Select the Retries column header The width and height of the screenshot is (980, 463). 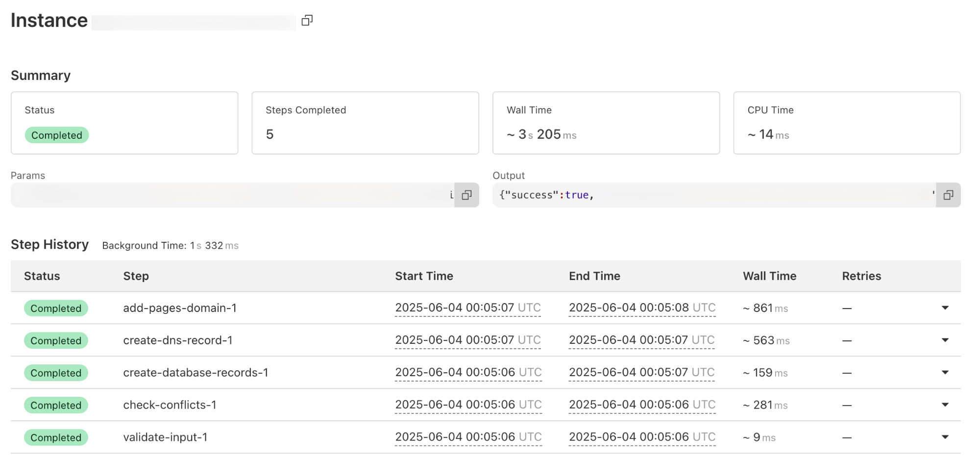pyautogui.click(x=861, y=276)
